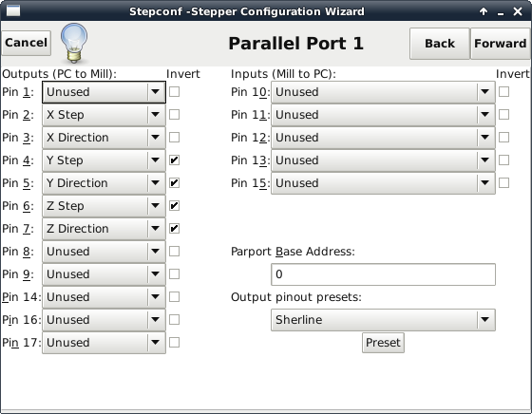Expand the Pin 17 Unused dropdown

(x=104, y=343)
